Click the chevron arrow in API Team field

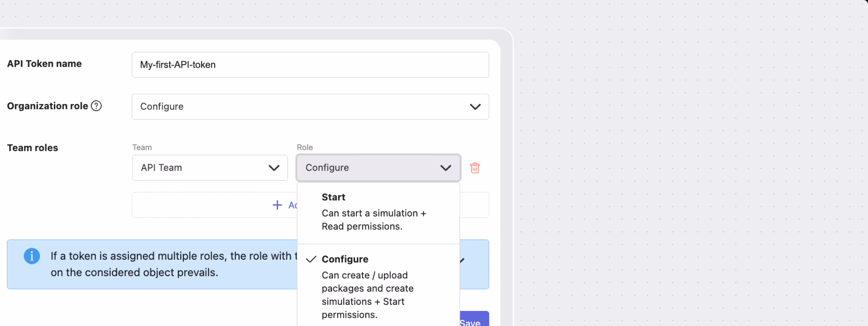274,168
